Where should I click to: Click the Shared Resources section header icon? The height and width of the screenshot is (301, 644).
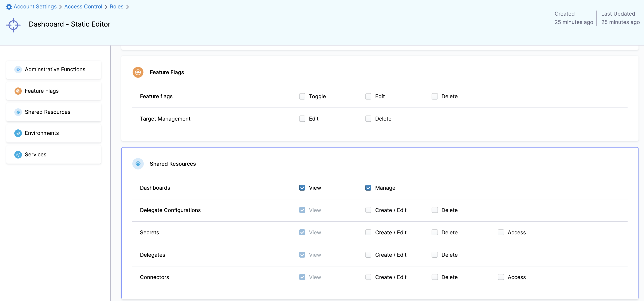click(x=138, y=164)
